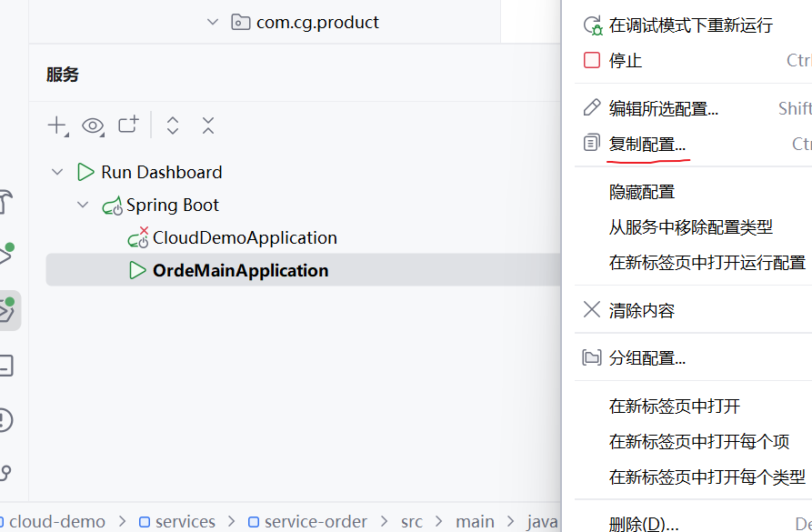
Task: Click cloud-demo in the breadcrumb bar
Action: point(57,521)
